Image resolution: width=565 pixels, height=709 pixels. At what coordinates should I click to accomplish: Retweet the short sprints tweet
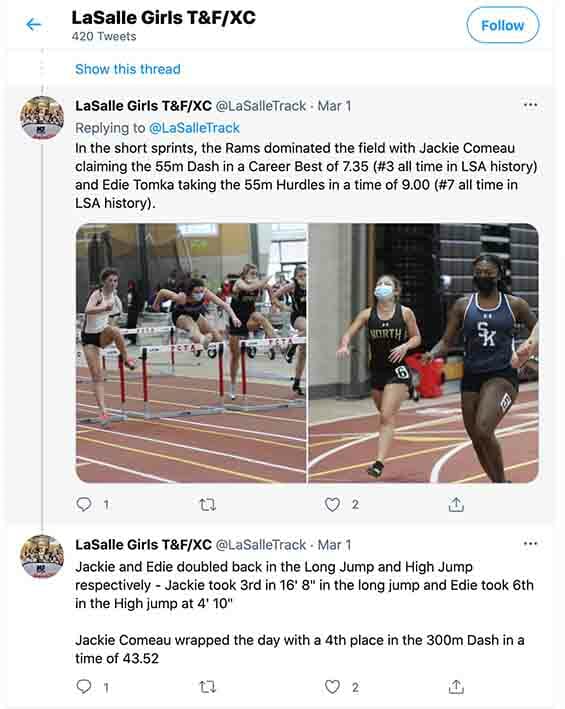207,504
